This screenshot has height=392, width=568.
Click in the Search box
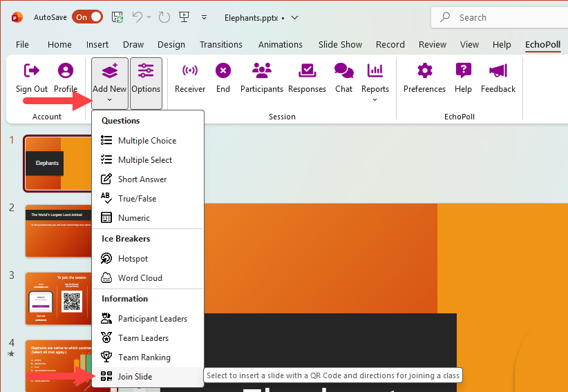point(500,17)
